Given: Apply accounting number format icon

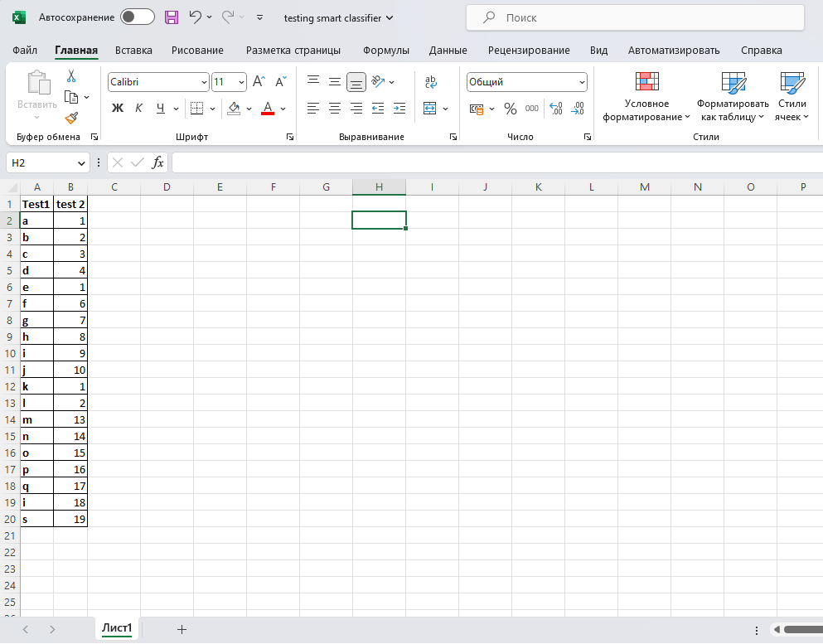Looking at the screenshot, I should [x=477, y=109].
